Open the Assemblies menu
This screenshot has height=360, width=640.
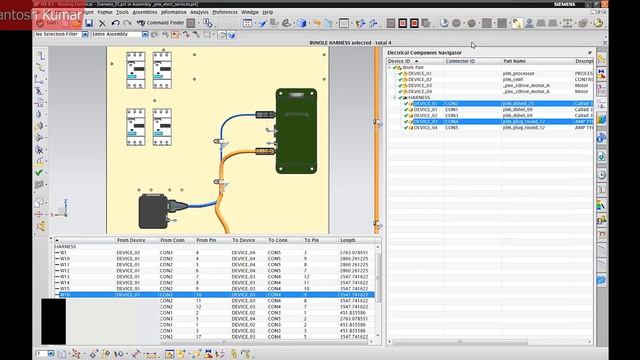click(145, 12)
